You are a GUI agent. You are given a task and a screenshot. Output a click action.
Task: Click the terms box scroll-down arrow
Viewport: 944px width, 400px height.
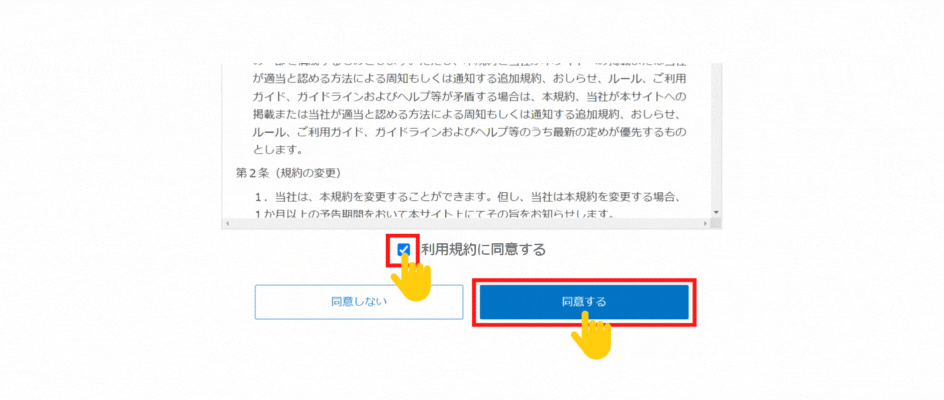pos(716,212)
